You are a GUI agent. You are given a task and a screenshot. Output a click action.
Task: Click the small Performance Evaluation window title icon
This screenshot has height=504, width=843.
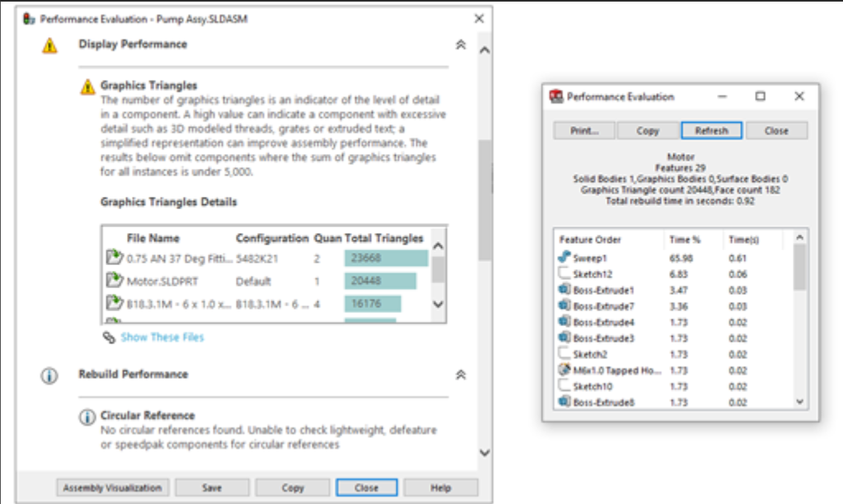point(556,96)
